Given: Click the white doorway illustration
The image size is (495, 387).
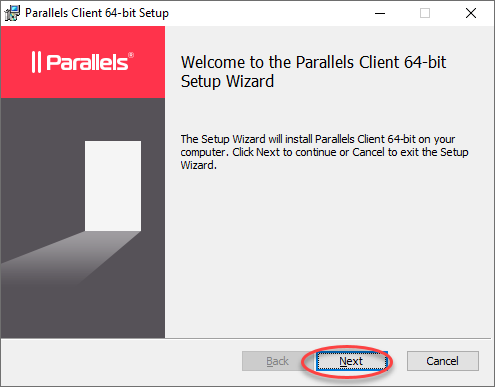Looking at the screenshot, I should [113, 186].
